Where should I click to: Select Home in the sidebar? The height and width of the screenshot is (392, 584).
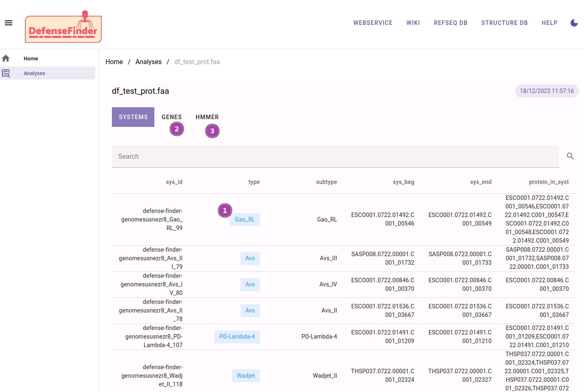pos(47,58)
